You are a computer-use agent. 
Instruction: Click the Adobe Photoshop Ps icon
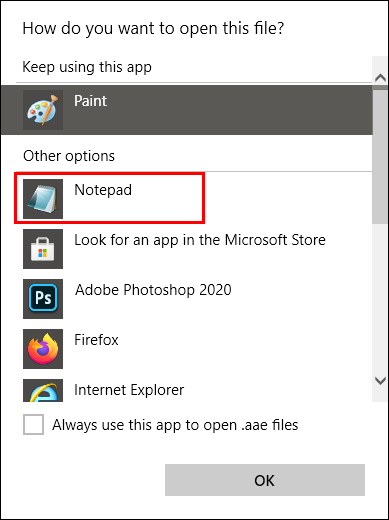43,299
